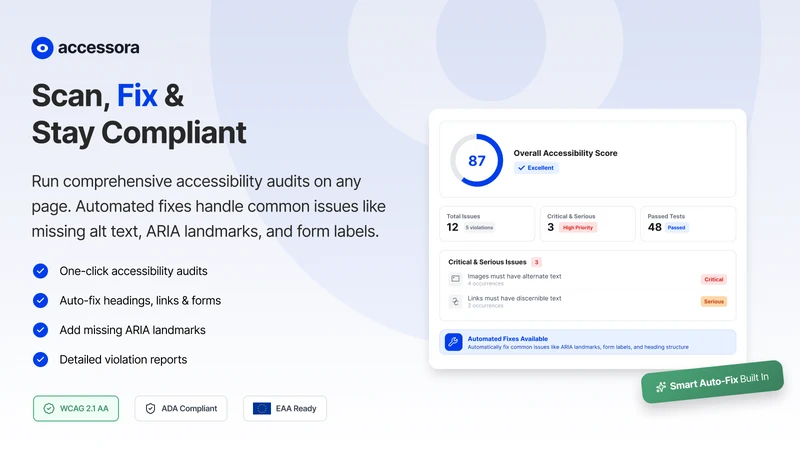Click the Excellent status badge
This screenshot has height=450, width=800.
(x=536, y=168)
